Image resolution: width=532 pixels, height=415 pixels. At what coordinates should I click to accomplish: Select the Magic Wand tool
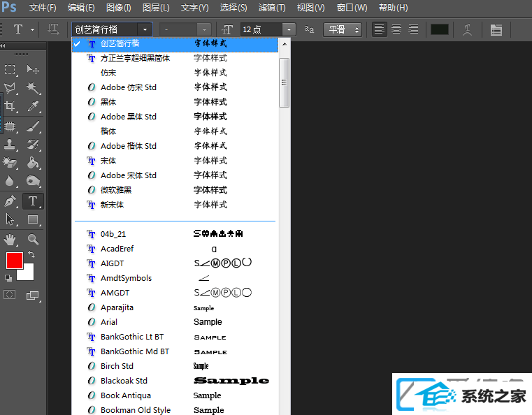pos(33,88)
